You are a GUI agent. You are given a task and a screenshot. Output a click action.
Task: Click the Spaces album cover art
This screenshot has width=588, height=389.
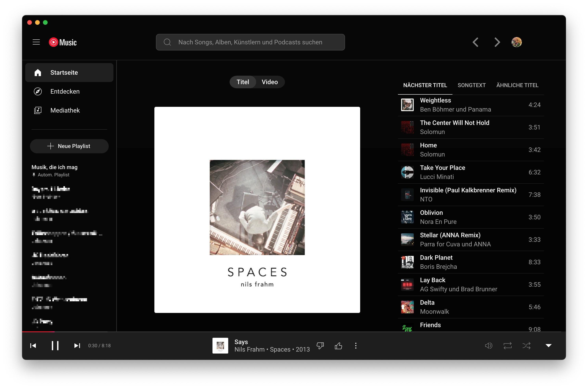257,210
